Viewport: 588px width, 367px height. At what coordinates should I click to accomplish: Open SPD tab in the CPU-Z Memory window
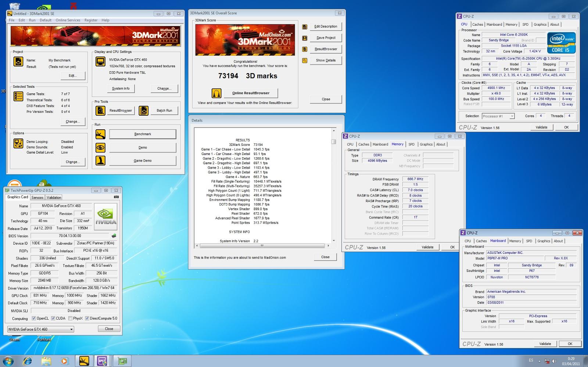(x=411, y=144)
